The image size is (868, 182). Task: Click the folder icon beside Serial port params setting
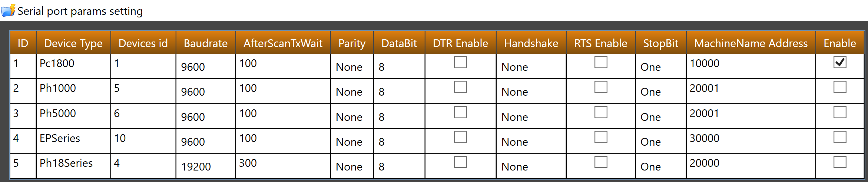(8, 10)
